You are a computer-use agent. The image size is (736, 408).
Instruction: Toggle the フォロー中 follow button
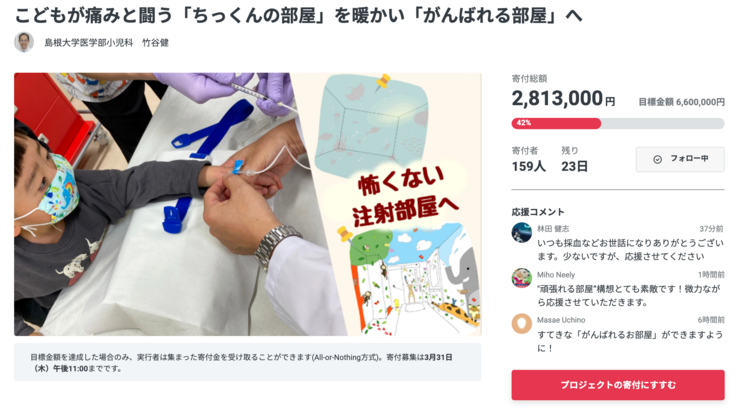point(680,160)
